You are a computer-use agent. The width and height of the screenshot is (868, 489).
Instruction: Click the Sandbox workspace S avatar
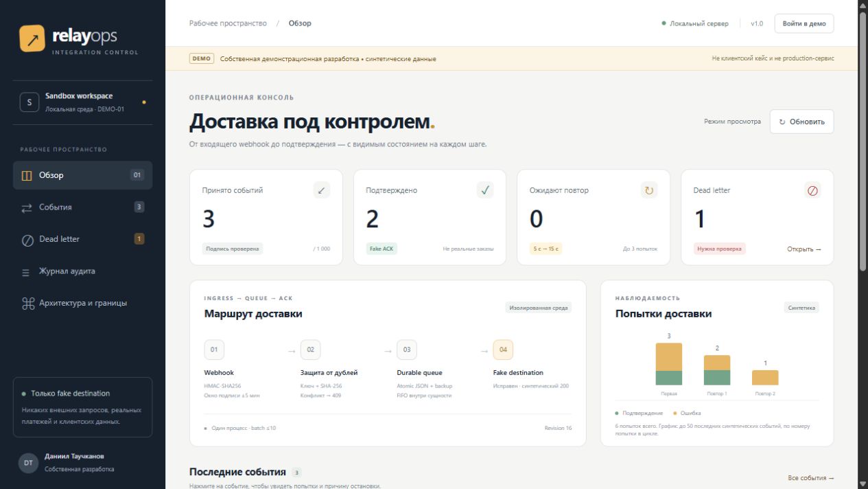coord(29,102)
